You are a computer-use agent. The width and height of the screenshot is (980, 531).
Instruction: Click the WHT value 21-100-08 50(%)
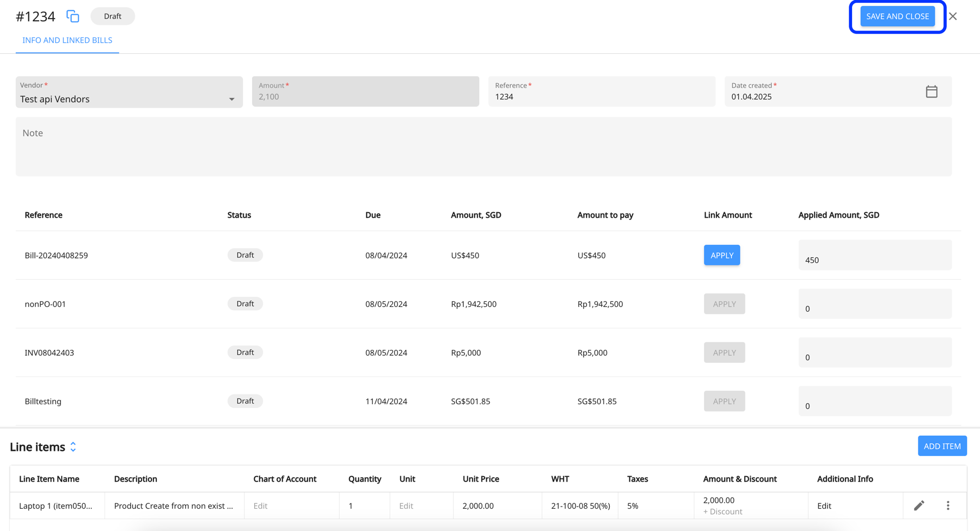tap(580, 506)
